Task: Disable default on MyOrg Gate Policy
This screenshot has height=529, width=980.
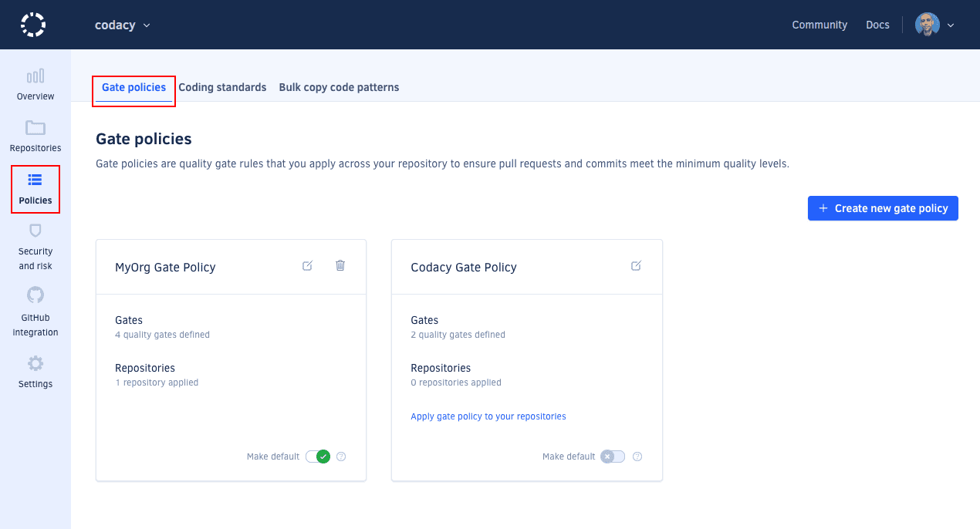Action: 318,457
